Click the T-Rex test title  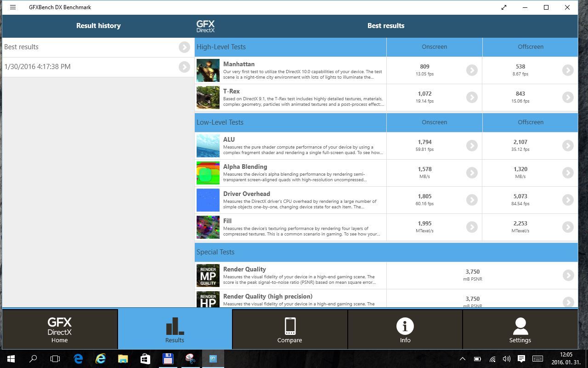coord(232,91)
